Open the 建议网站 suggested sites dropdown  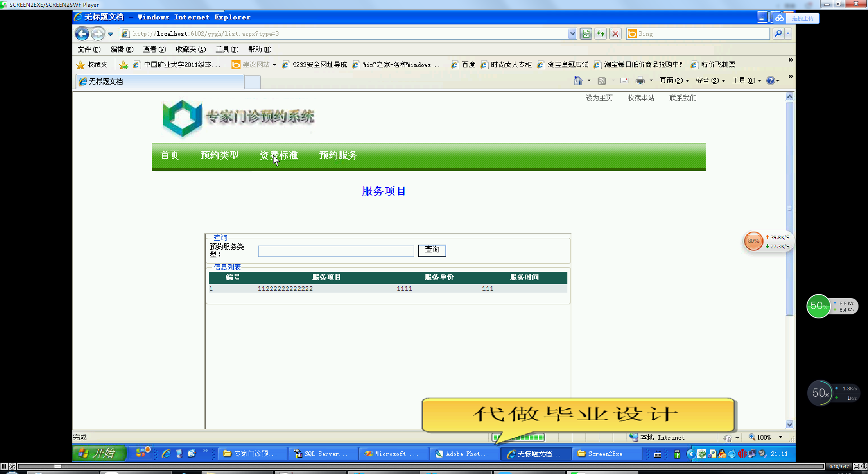pos(254,65)
